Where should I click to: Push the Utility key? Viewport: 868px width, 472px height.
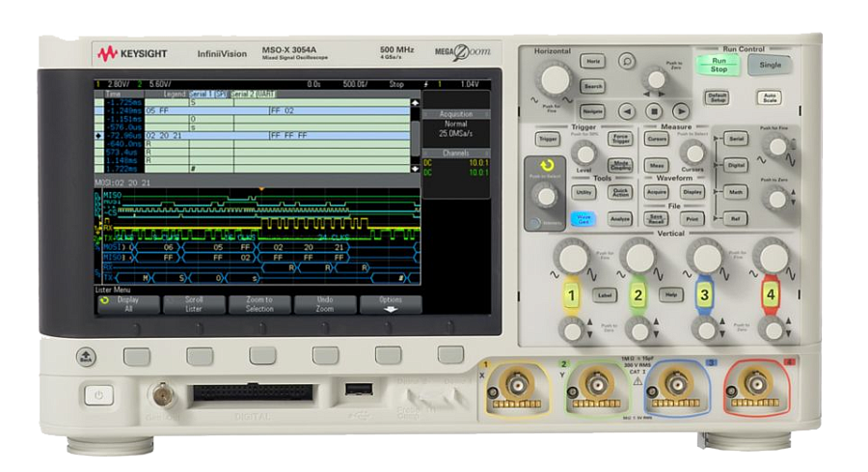(583, 192)
